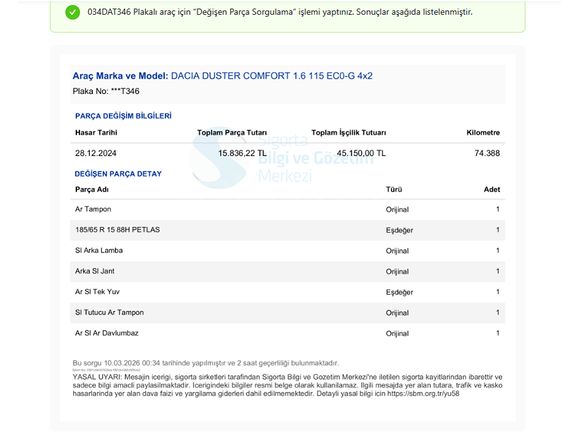Select the Ar Sl Ar Davlumbaz part row
This screenshot has width=580, height=435.
point(288,334)
